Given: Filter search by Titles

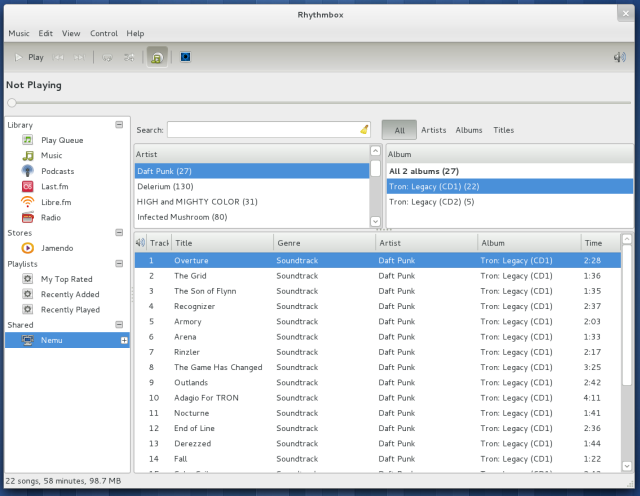Looking at the screenshot, I should [503, 130].
